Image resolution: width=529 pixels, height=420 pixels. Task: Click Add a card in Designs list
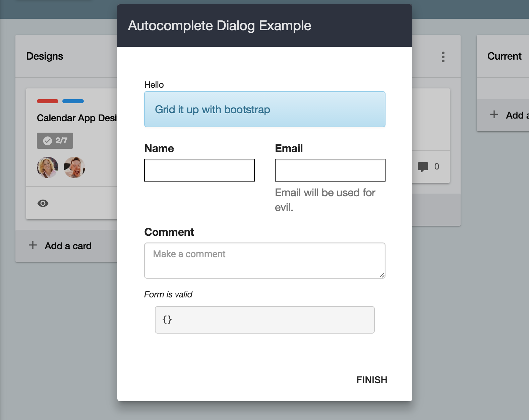68,246
